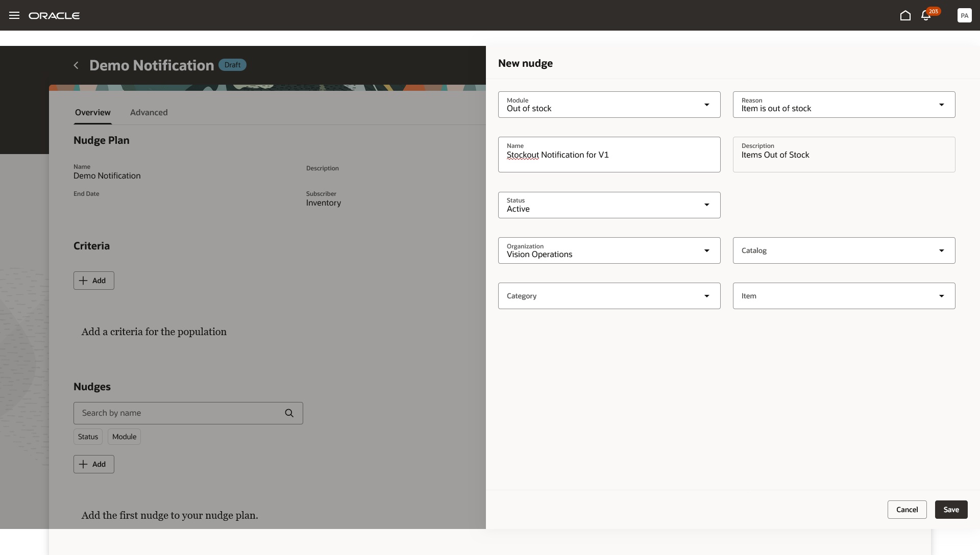Click the search magnifier in Nudges
This screenshot has height=555, width=980.
tap(289, 413)
